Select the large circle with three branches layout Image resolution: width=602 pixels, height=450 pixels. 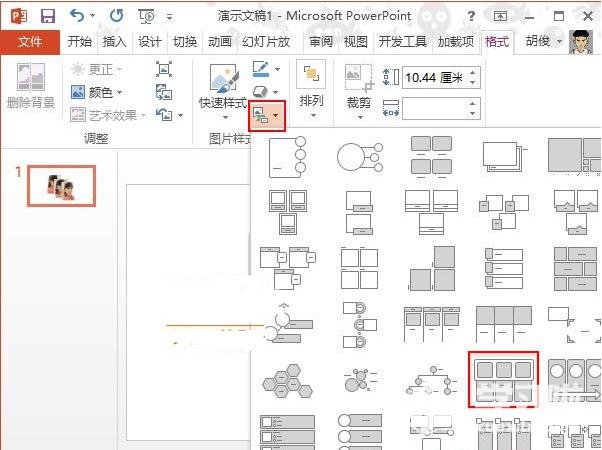359,157
